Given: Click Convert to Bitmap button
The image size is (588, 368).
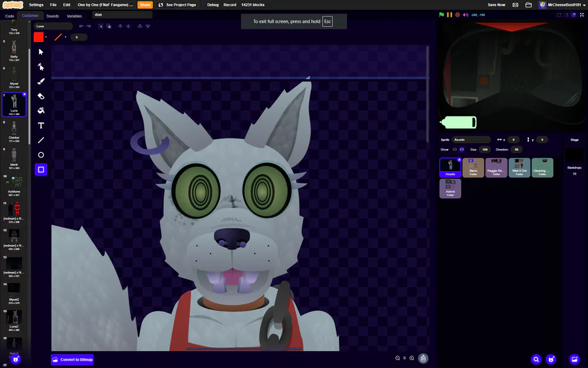Looking at the screenshot, I should pyautogui.click(x=73, y=360).
